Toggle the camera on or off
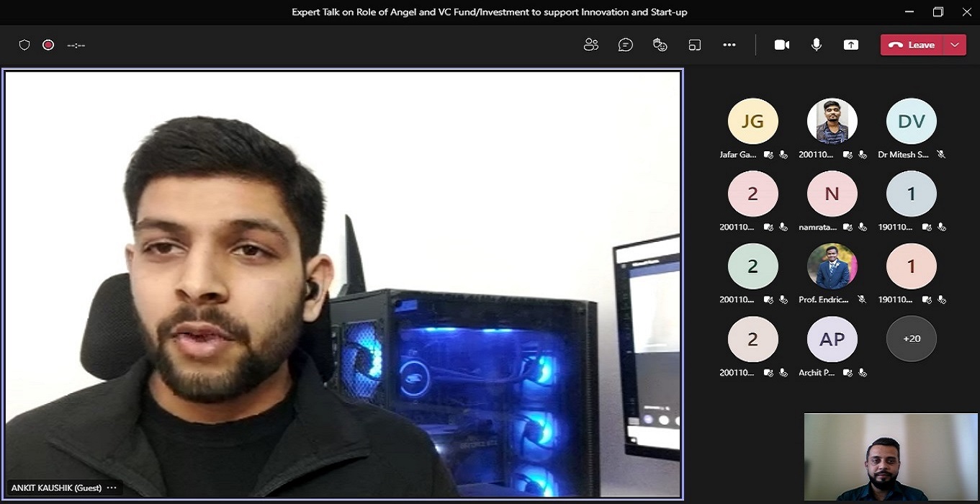Screen dimensions: 980x504 (782, 45)
